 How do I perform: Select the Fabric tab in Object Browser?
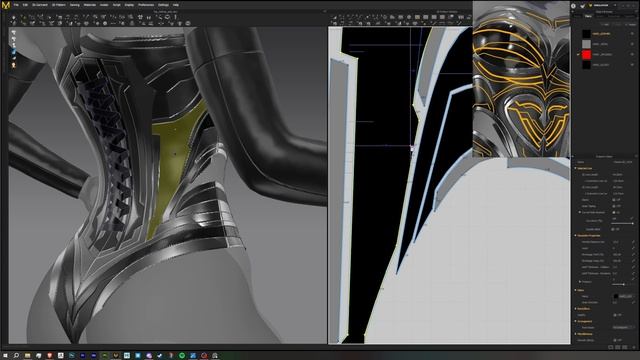(x=588, y=16)
